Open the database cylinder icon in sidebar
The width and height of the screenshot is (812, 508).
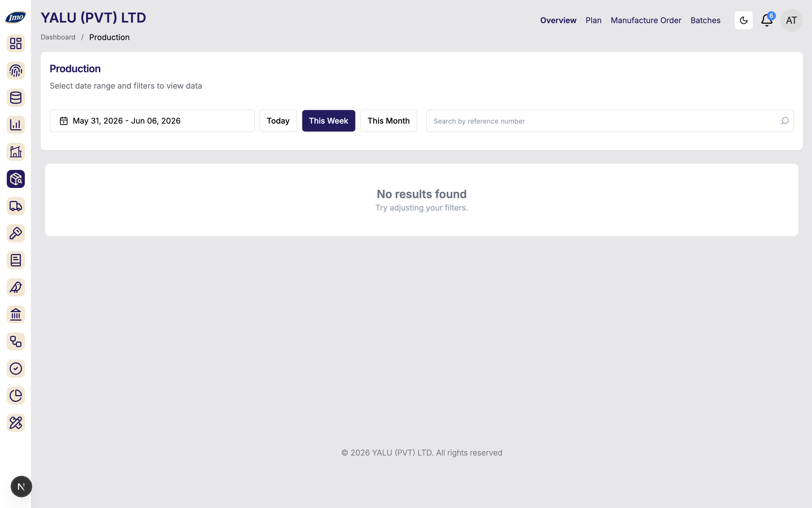tap(16, 98)
